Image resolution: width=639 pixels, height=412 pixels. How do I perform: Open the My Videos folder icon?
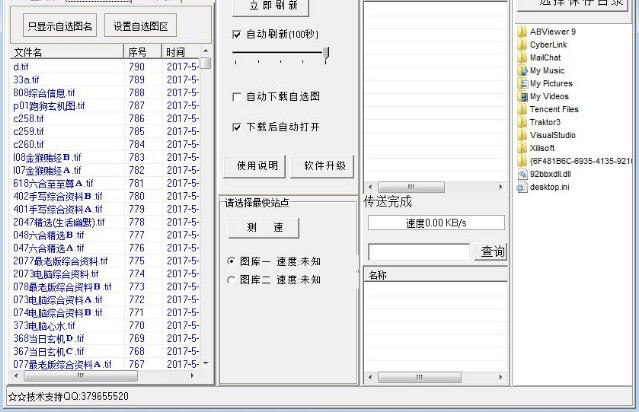pyautogui.click(x=522, y=96)
